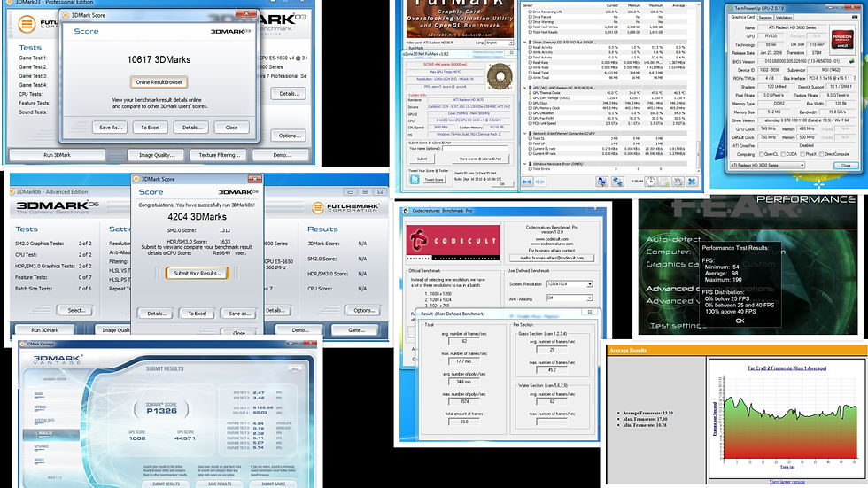Click 4204 3DMarks score text
Image resolution: width=868 pixels, height=488 pixels.
coord(197,217)
